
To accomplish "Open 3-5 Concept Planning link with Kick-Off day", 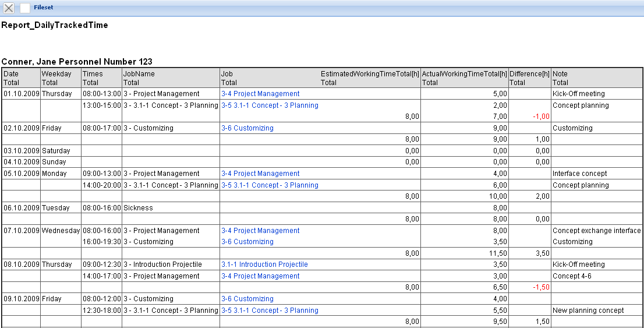I will pos(270,105).
